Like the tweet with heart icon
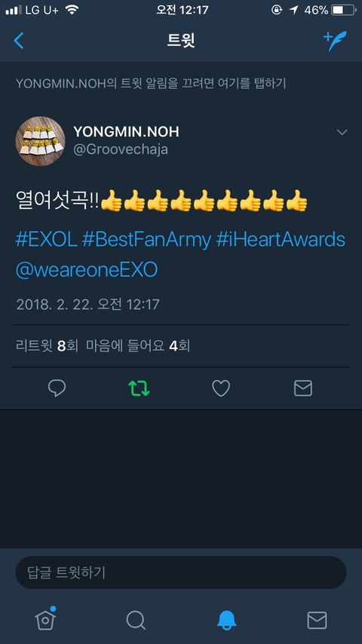Image resolution: width=362 pixels, height=644 pixels. (221, 388)
